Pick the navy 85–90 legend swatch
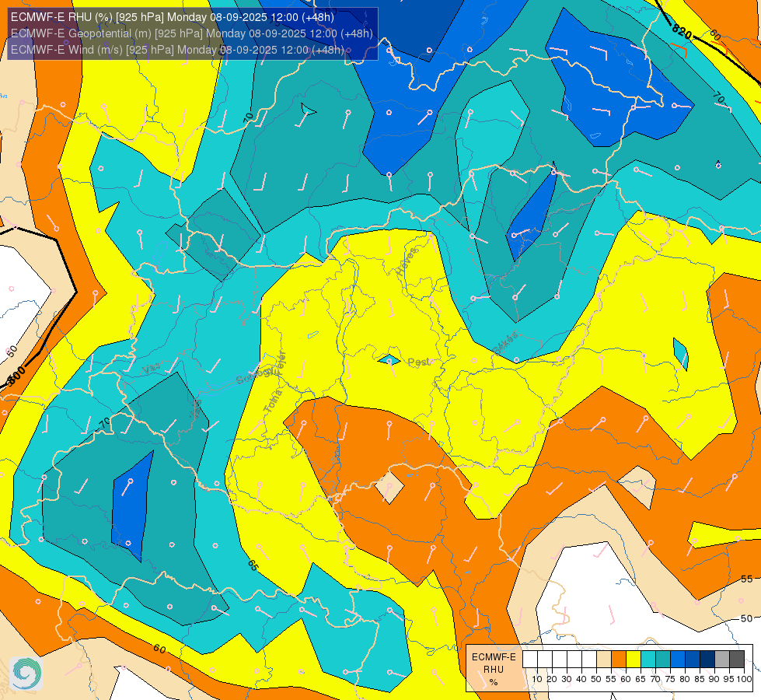This screenshot has width=761, height=700. point(707,660)
